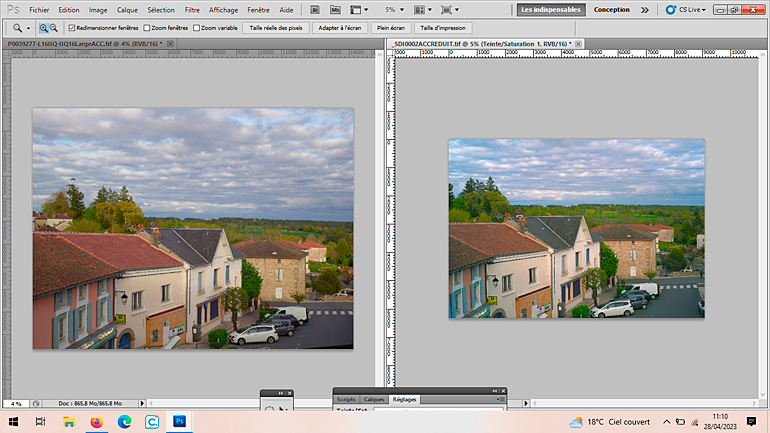This screenshot has width=770, height=433.
Task: Close the small floating tools panel
Action: [290, 393]
